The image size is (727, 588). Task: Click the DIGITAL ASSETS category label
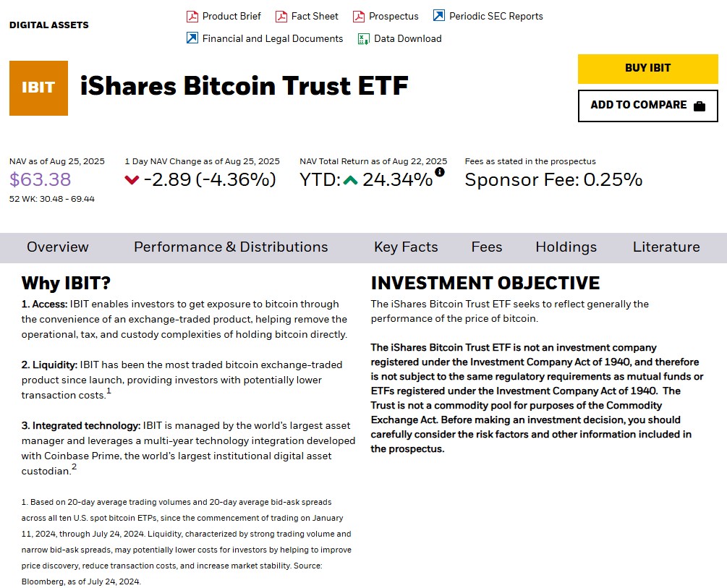49,25
